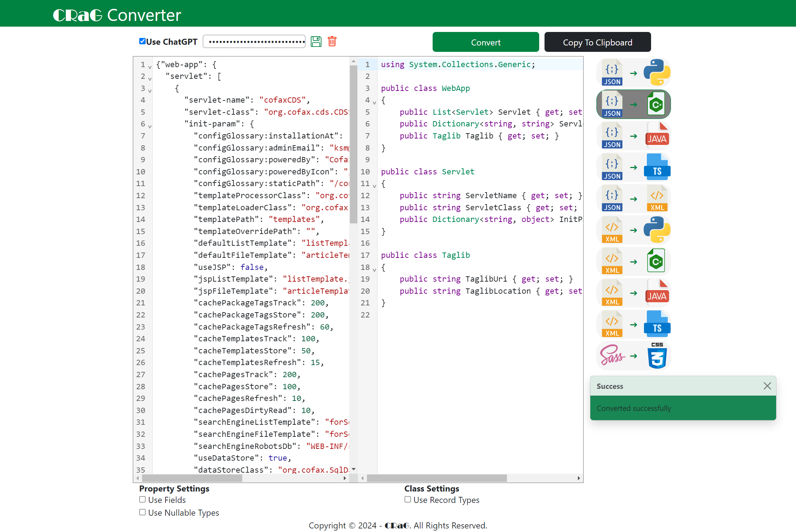Screen dimensions: 796x532
Task: Collapse the web-app fold on line 1
Action: 150,67
